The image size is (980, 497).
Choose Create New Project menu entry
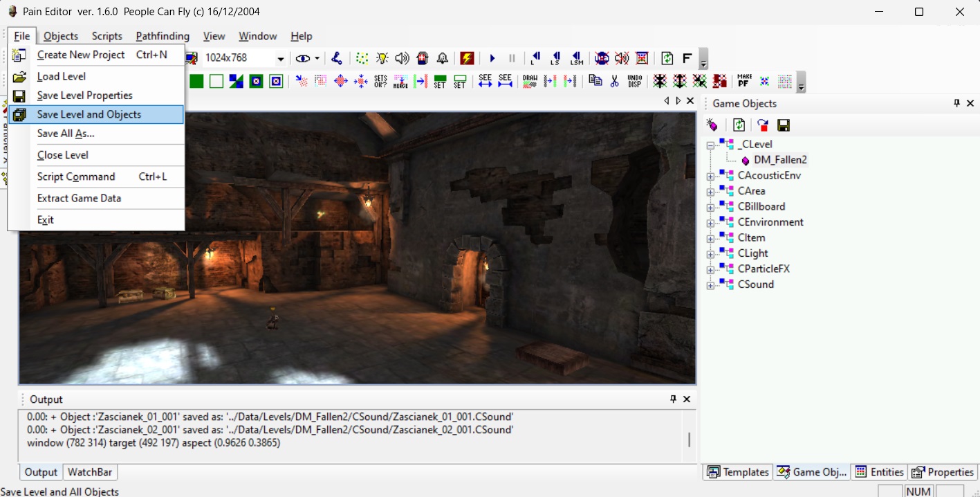(96, 55)
